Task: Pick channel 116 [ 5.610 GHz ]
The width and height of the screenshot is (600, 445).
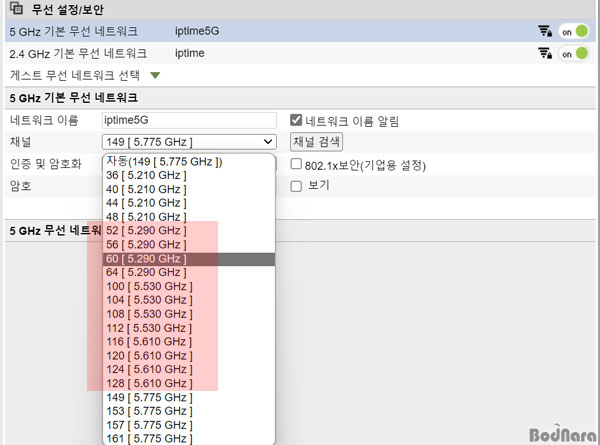Action: (189, 342)
